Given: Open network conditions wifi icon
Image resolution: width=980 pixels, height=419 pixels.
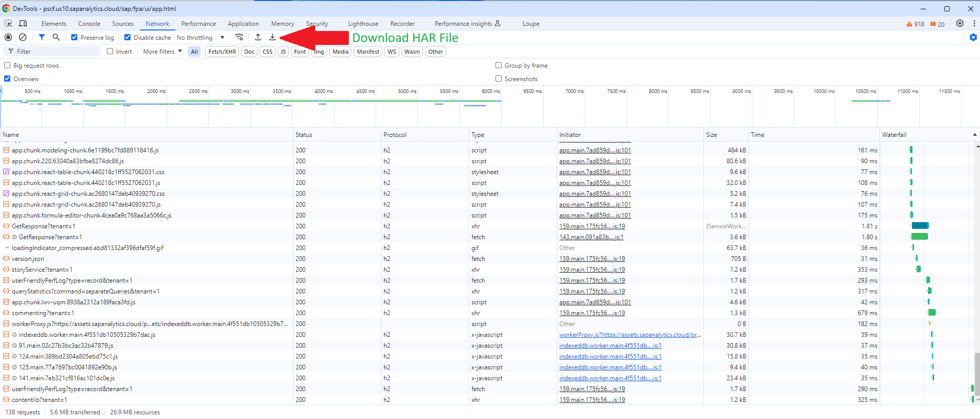Looking at the screenshot, I should click(239, 37).
